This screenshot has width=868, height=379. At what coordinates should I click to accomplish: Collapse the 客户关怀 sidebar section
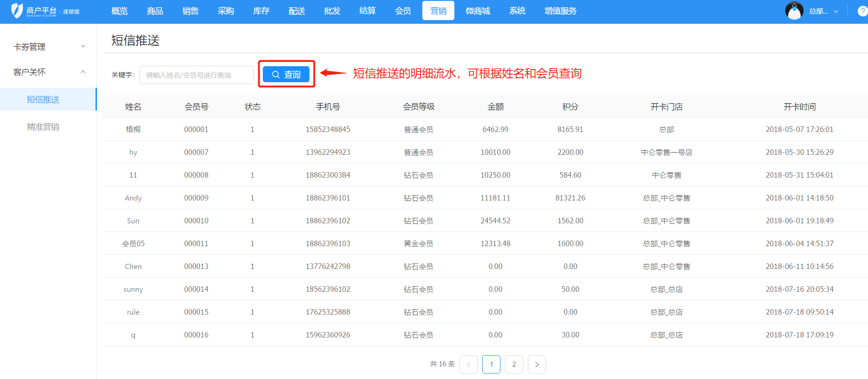[x=48, y=72]
